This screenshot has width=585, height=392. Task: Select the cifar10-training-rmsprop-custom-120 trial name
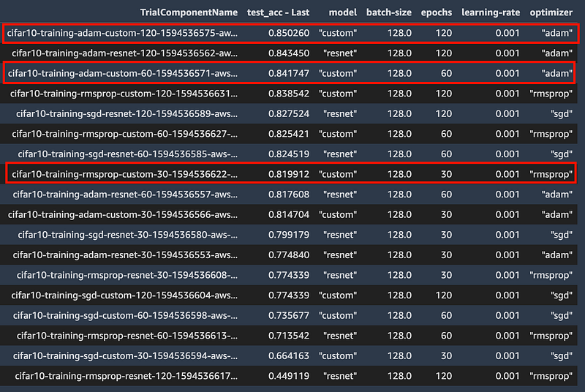point(124,94)
